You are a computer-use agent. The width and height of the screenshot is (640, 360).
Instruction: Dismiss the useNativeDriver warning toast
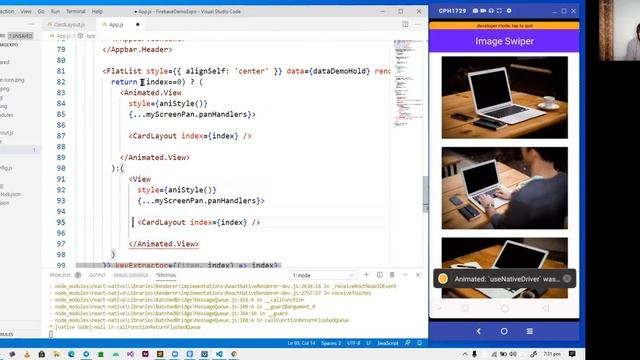pos(567,279)
